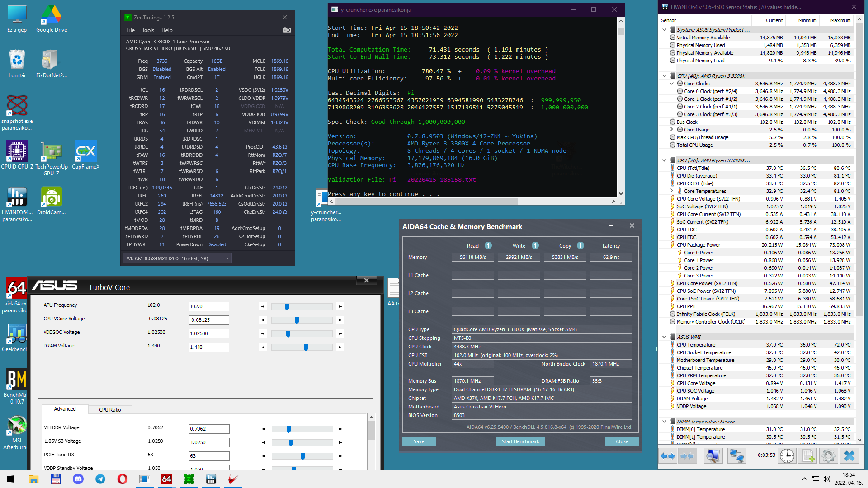Expand the Core Temperatures tree node

pyautogui.click(x=671, y=191)
